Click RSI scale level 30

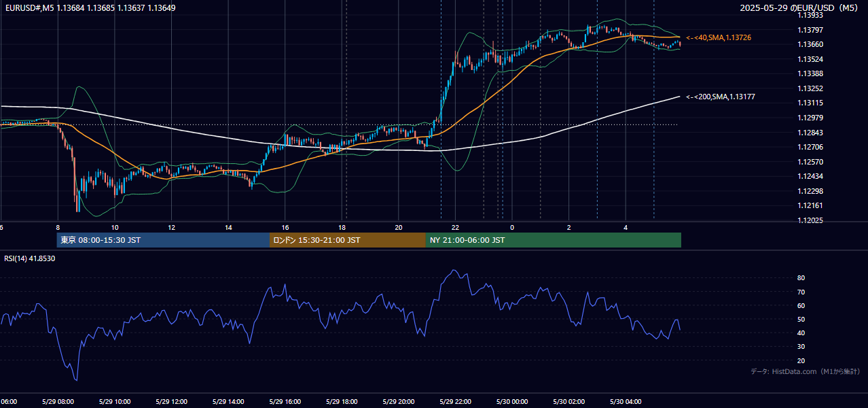point(801,347)
